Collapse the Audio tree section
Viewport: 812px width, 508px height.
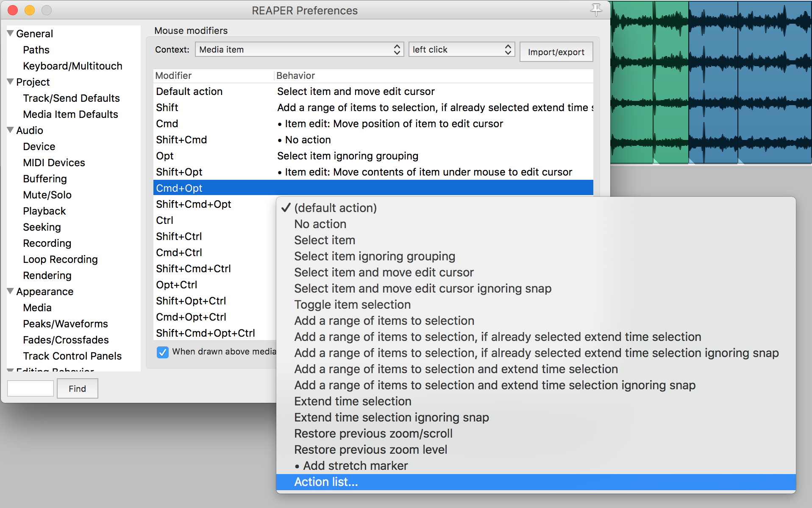click(x=11, y=130)
